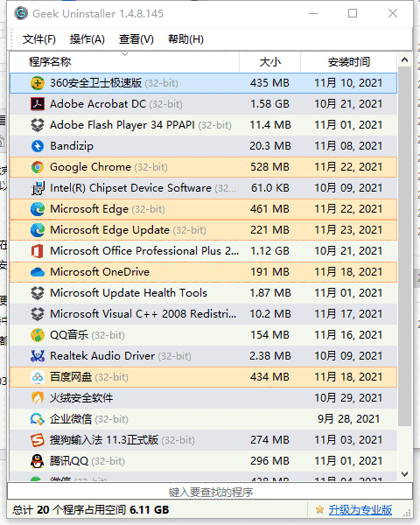Click the 腾讯QQ penguin icon

click(x=38, y=461)
